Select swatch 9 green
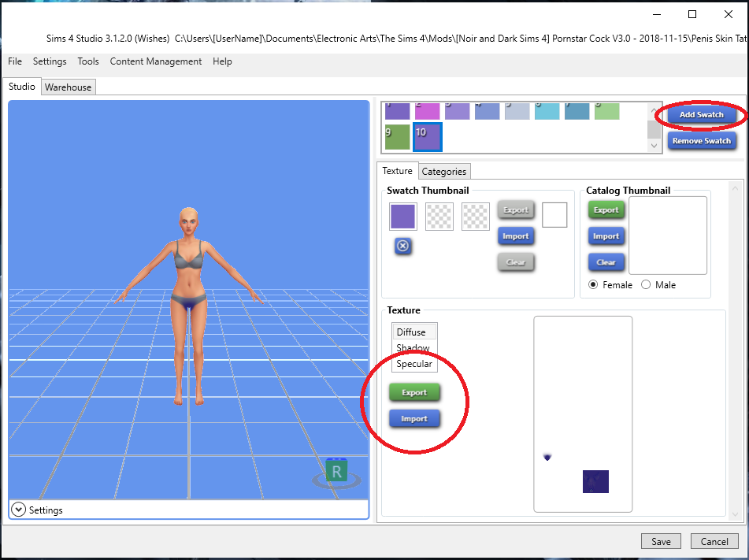749x560 pixels. pyautogui.click(x=398, y=137)
